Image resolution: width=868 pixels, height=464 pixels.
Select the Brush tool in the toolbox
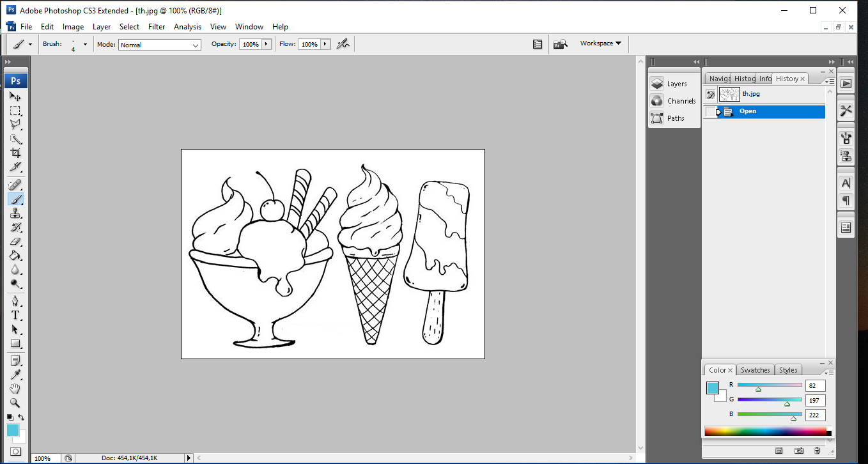coord(15,199)
